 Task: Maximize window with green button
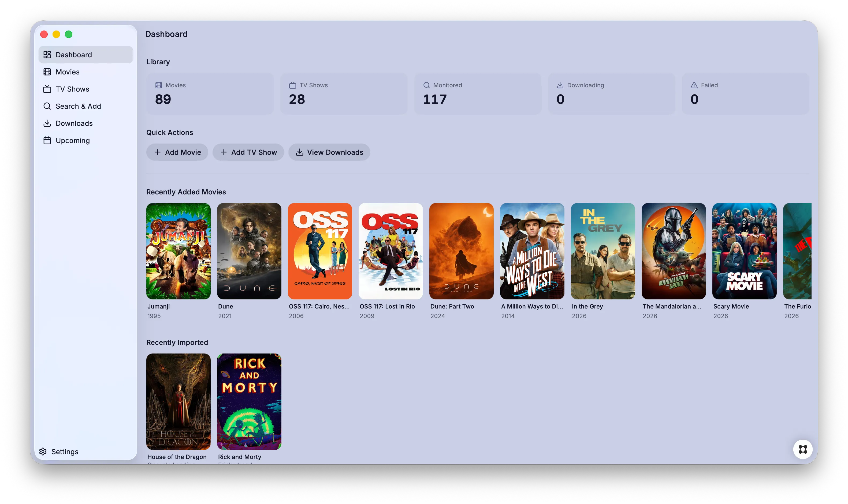69,34
